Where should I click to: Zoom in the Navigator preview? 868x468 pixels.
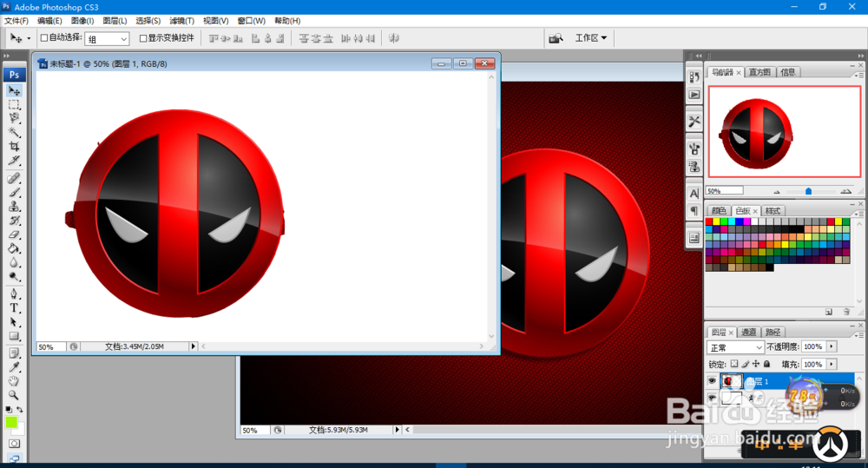click(x=845, y=191)
